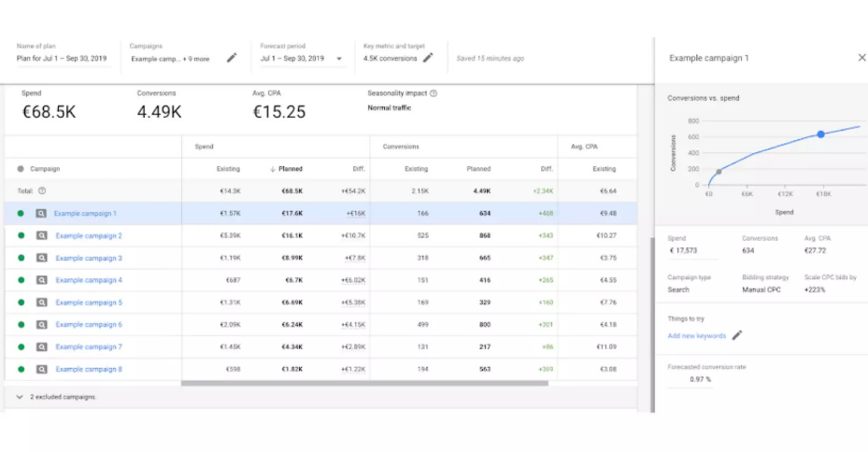Image resolution: width=868 pixels, height=452 pixels.
Task: Edit campaigns with the pencil icon
Action: [232, 58]
